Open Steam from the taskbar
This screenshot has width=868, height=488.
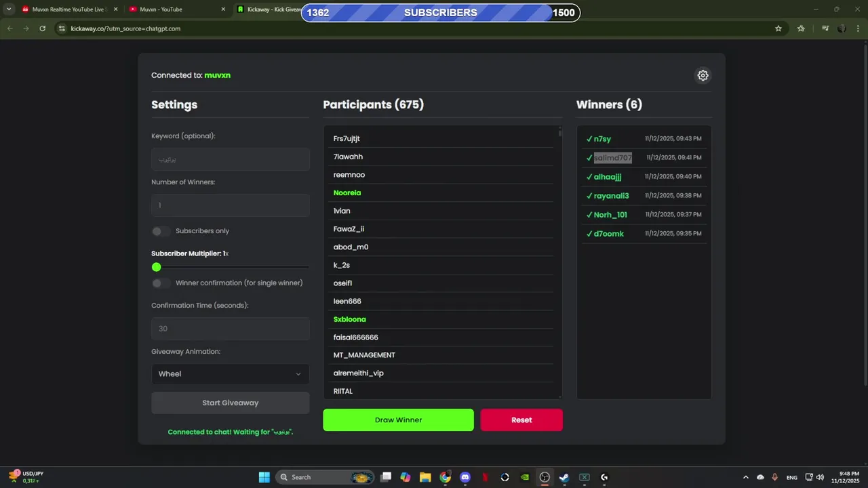pyautogui.click(x=564, y=477)
